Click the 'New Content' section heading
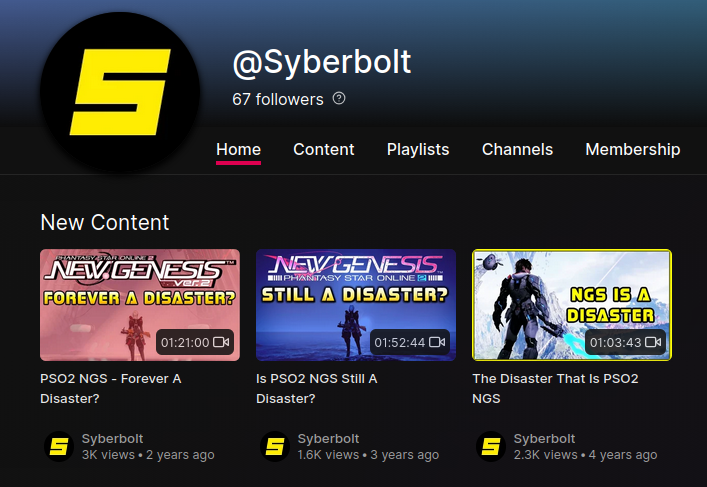Image resolution: width=707 pixels, height=487 pixels. [105, 222]
